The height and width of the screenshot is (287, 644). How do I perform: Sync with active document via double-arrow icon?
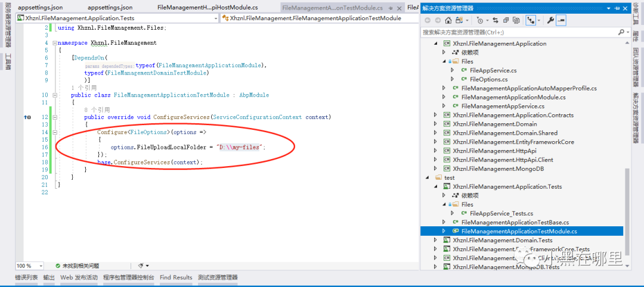(x=496, y=20)
